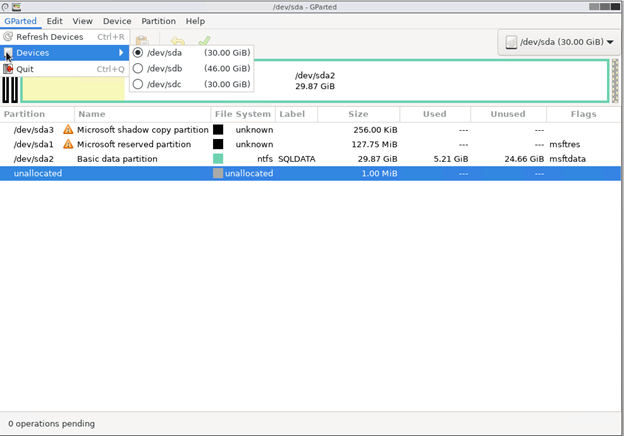Click the msftdata flag cell
This screenshot has width=624, height=436.
567,159
